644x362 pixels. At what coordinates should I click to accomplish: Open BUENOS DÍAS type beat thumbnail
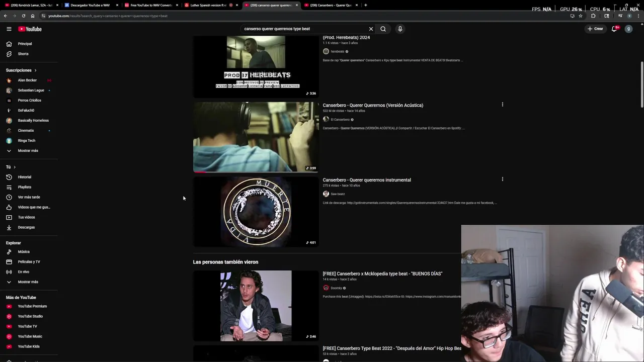256,306
